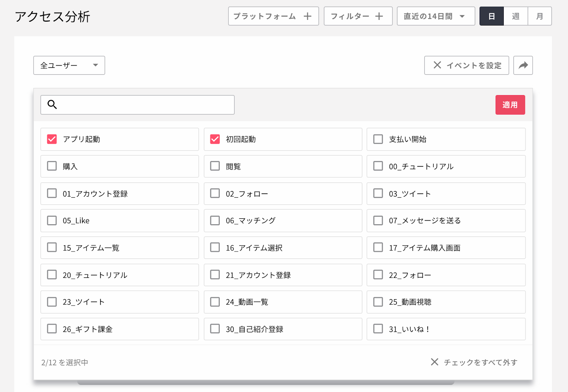Viewport: 568px width, 392px height.
Task: Click the magnifier search icon
Action: pyautogui.click(x=52, y=104)
